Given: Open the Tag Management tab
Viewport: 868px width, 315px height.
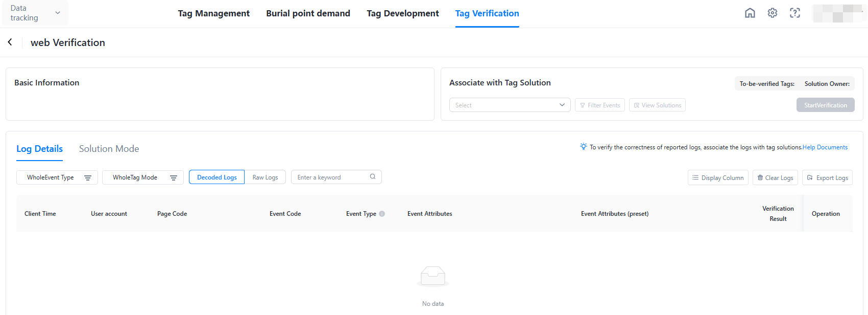Looking at the screenshot, I should click(x=213, y=13).
